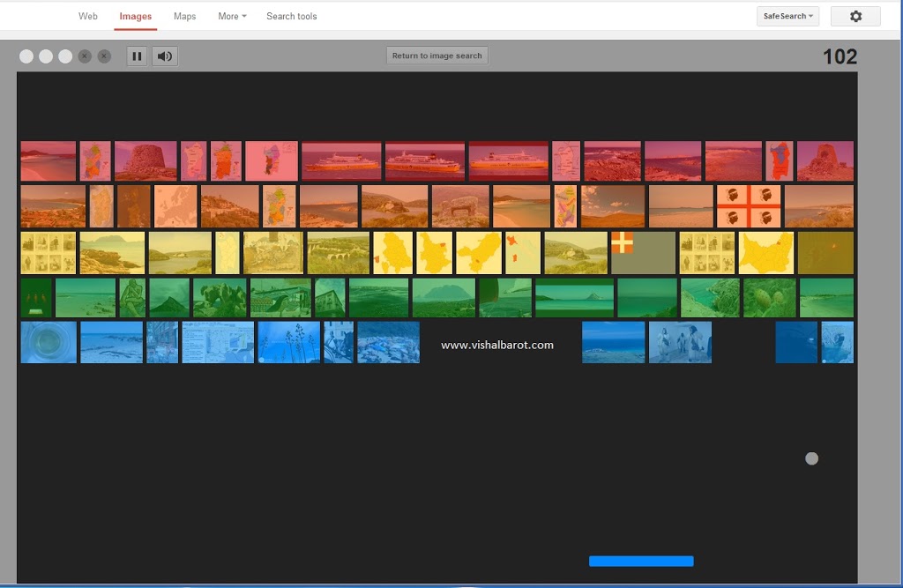This screenshot has width=903, height=588.
Task: Open the www.vishalbarot.com link
Action: click(x=496, y=343)
